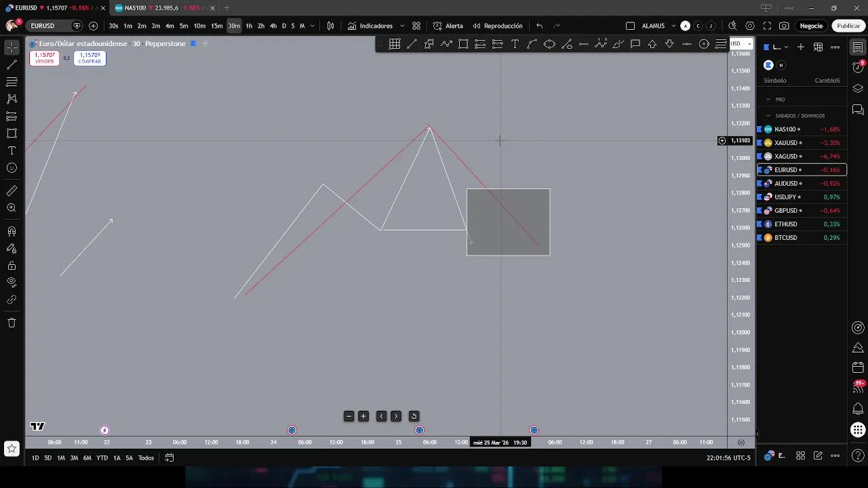
Task: Toggle lock all drawings
Action: [x=12, y=266]
